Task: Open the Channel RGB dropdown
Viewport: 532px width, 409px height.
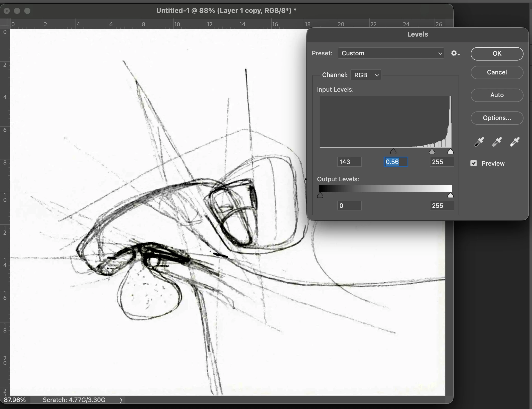Action: tap(365, 75)
